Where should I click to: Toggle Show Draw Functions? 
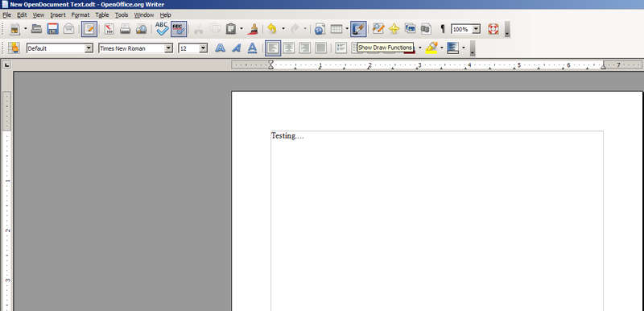pos(358,29)
